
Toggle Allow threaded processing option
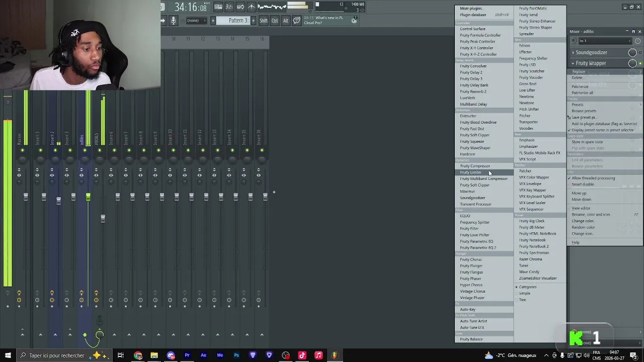605,178
